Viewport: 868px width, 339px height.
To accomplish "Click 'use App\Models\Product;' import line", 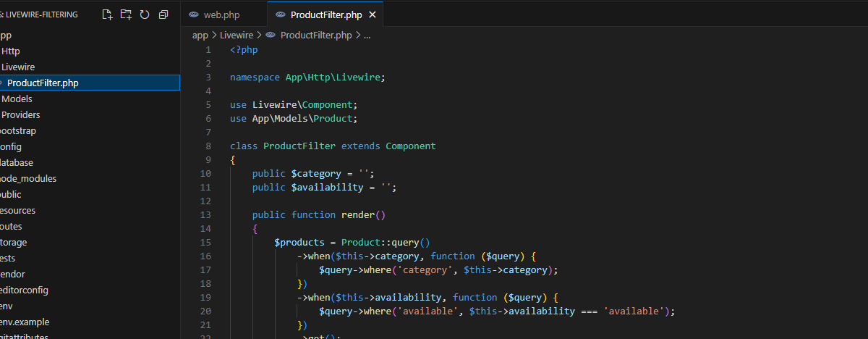I will [294, 118].
